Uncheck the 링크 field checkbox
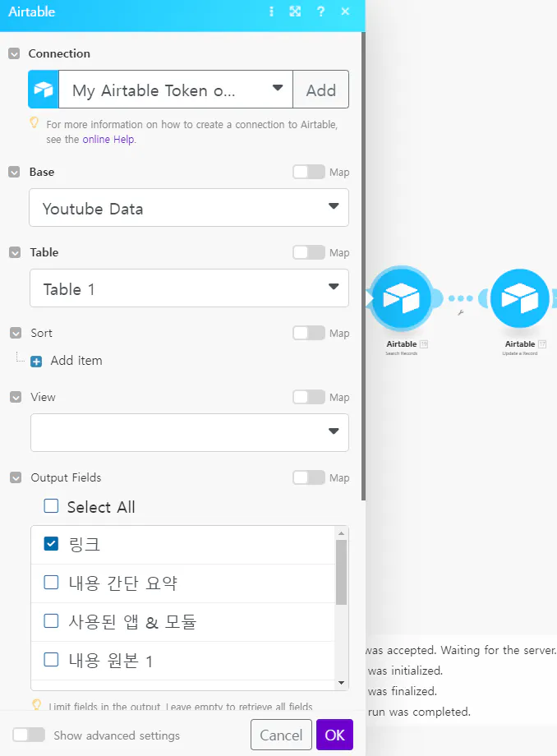 coord(51,544)
